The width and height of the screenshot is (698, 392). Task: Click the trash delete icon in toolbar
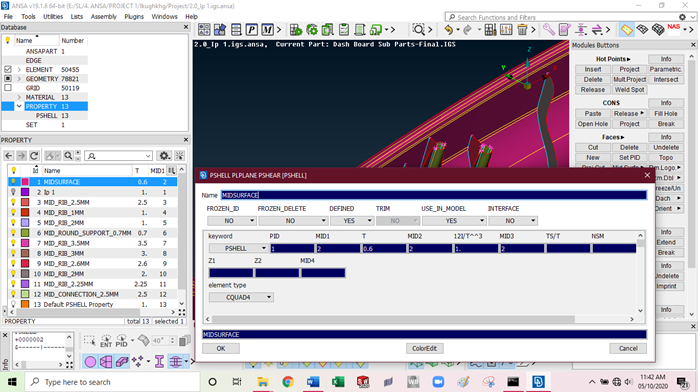point(522,30)
